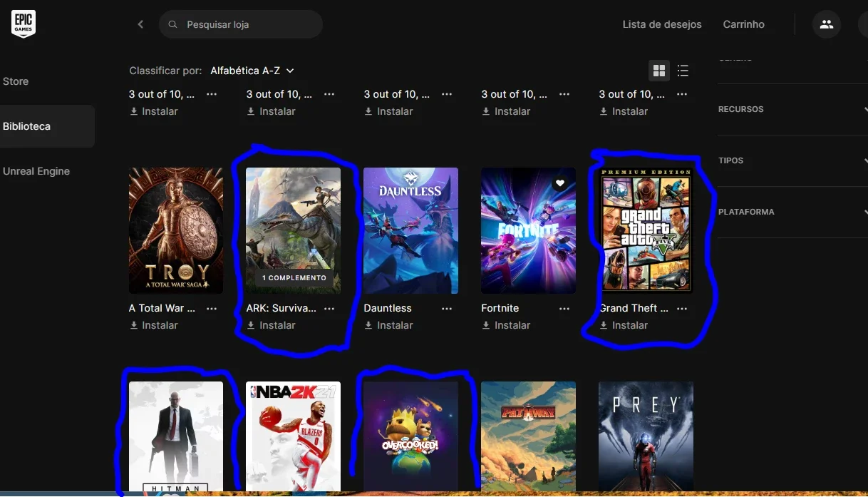
Task: Click the 'ARK: Surviva...' game title
Action: (x=281, y=308)
